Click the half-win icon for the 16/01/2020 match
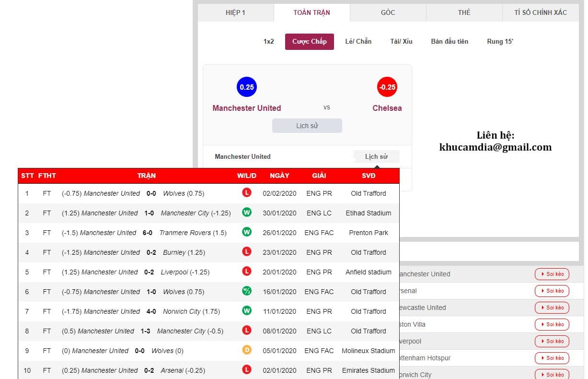The height and width of the screenshot is (379, 588). click(x=247, y=291)
